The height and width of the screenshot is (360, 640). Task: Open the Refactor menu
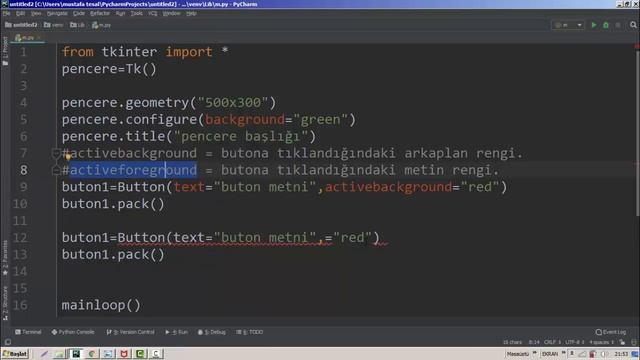(100, 13)
